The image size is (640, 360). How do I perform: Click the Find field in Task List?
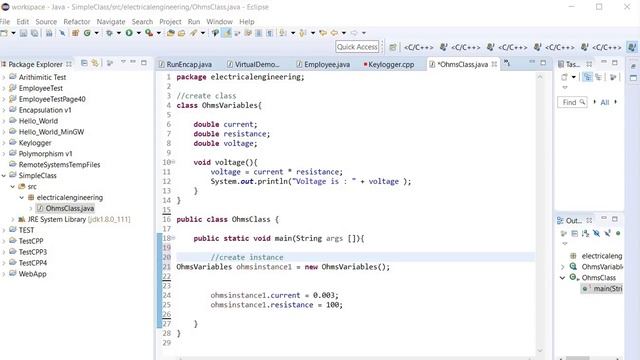tap(572, 102)
